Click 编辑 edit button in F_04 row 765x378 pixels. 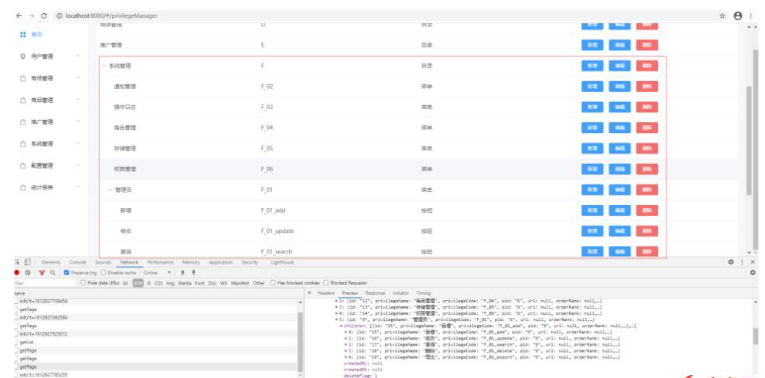point(620,128)
